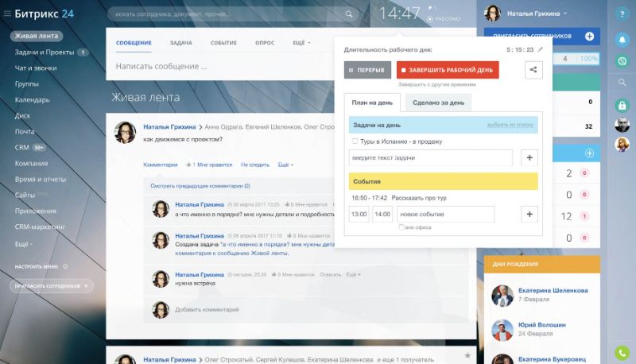Click the 'введите текст задачи' input field

[x=430, y=157]
